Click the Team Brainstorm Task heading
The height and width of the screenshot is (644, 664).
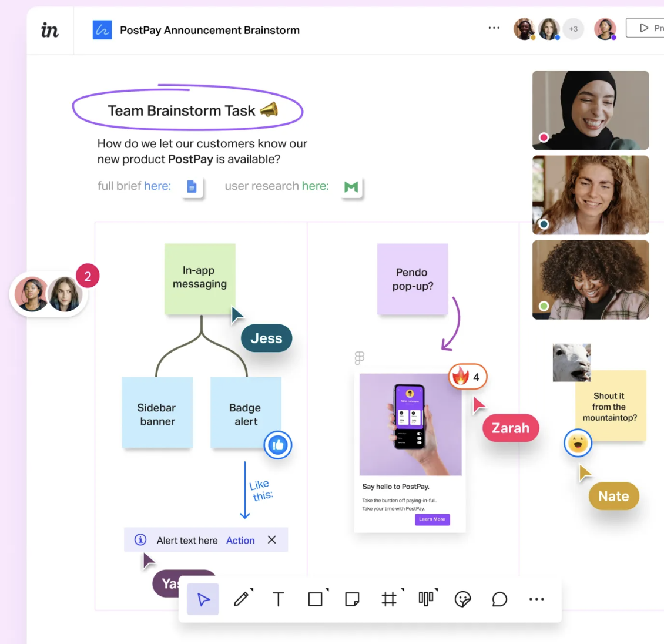182,110
